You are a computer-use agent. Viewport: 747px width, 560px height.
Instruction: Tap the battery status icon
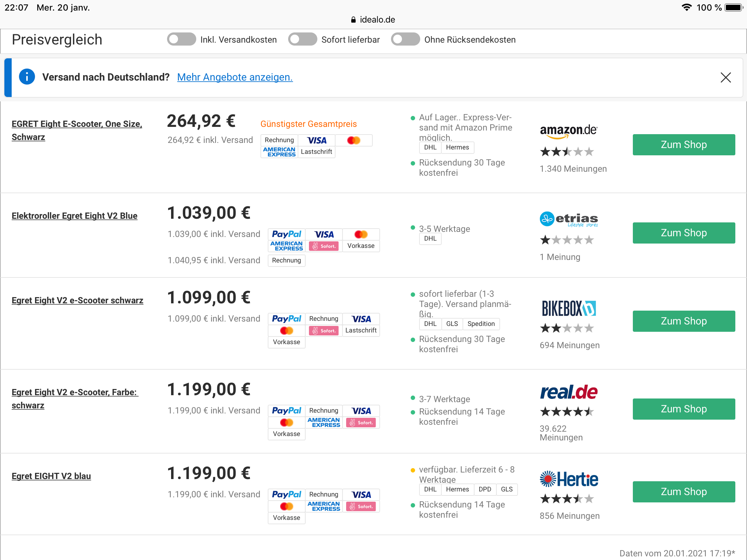click(734, 7)
